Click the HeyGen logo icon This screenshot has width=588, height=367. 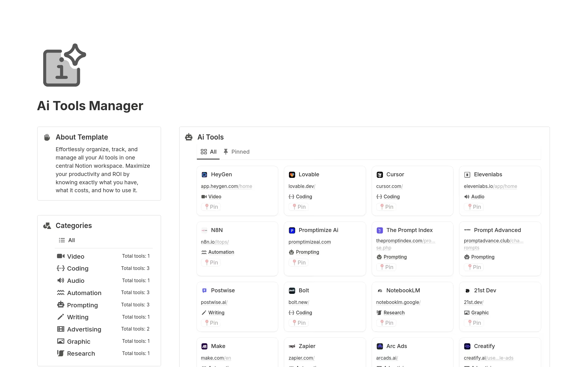204,175
